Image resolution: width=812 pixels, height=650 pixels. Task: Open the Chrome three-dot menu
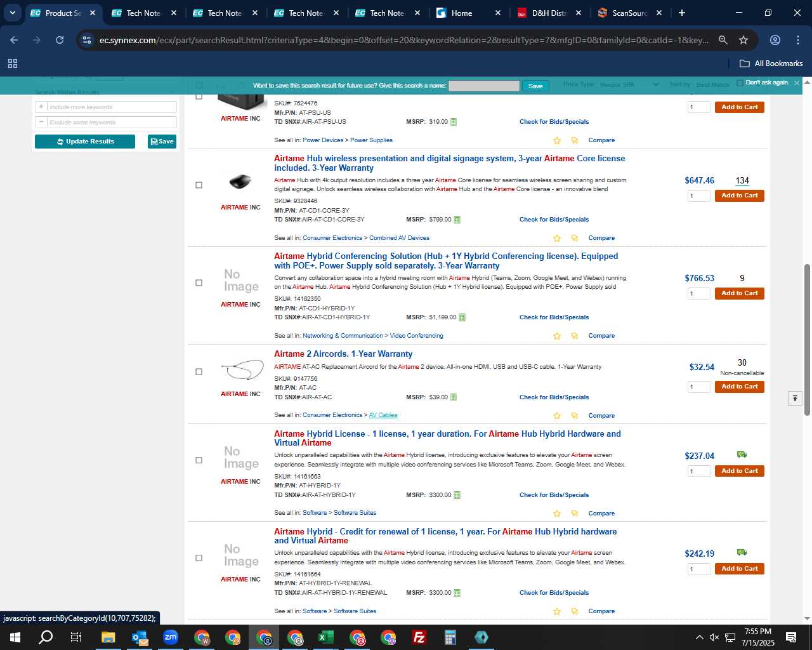pyautogui.click(x=798, y=40)
